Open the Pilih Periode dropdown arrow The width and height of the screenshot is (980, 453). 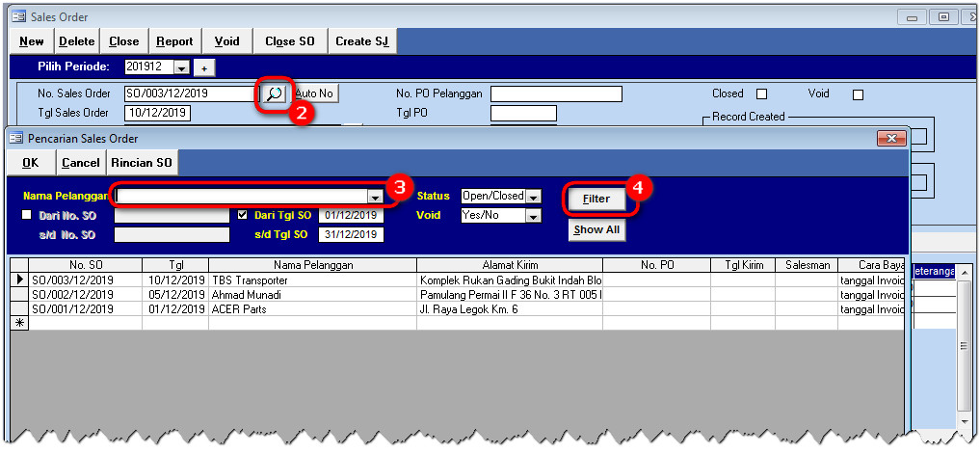click(x=181, y=67)
